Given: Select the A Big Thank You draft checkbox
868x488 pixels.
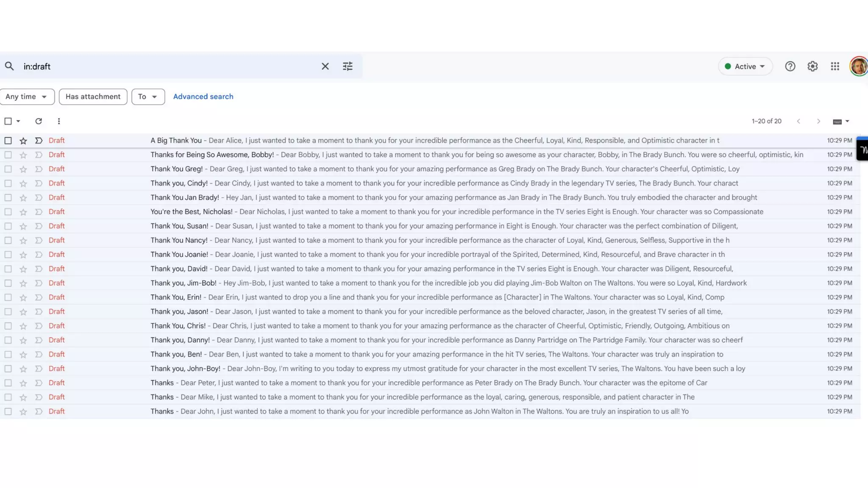Looking at the screenshot, I should 8,141.
